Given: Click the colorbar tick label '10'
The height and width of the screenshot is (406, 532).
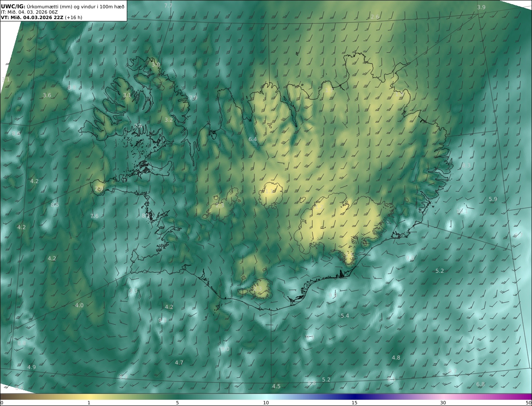Looking at the screenshot, I should (x=266, y=403).
